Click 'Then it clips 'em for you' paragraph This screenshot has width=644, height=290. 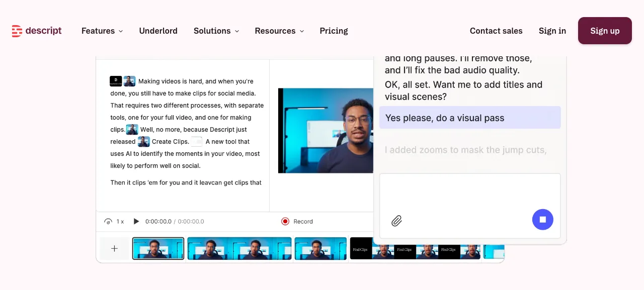tap(186, 182)
